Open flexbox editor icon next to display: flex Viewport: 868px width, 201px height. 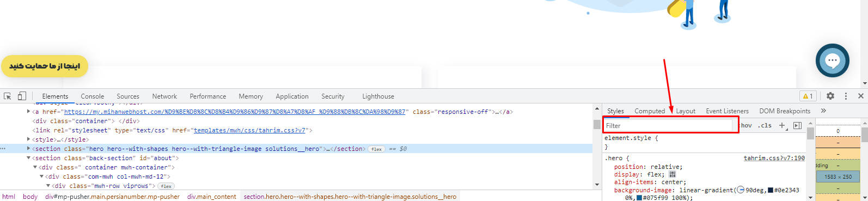point(672,174)
